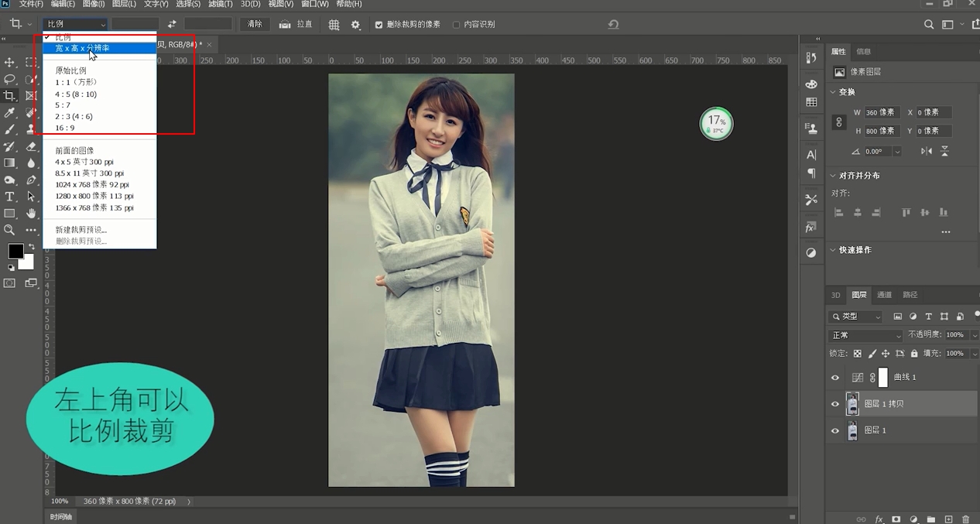
Task: Hide the 图层 1 layer
Action: [834, 430]
